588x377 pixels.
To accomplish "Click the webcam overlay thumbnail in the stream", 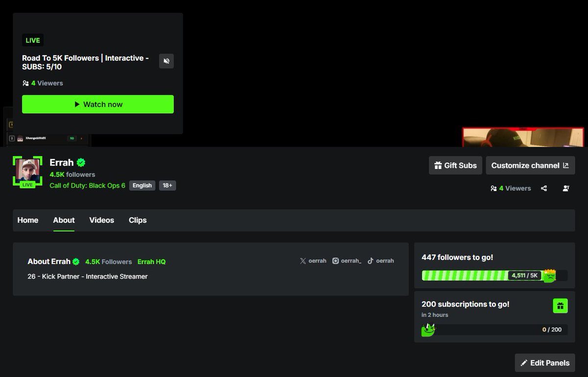I will (x=523, y=138).
